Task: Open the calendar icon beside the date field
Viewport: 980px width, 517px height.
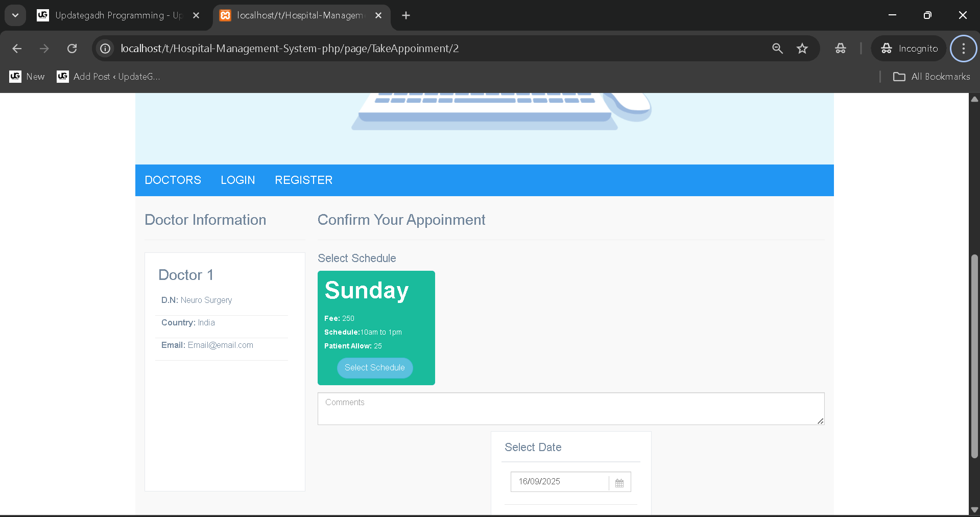Action: click(619, 482)
